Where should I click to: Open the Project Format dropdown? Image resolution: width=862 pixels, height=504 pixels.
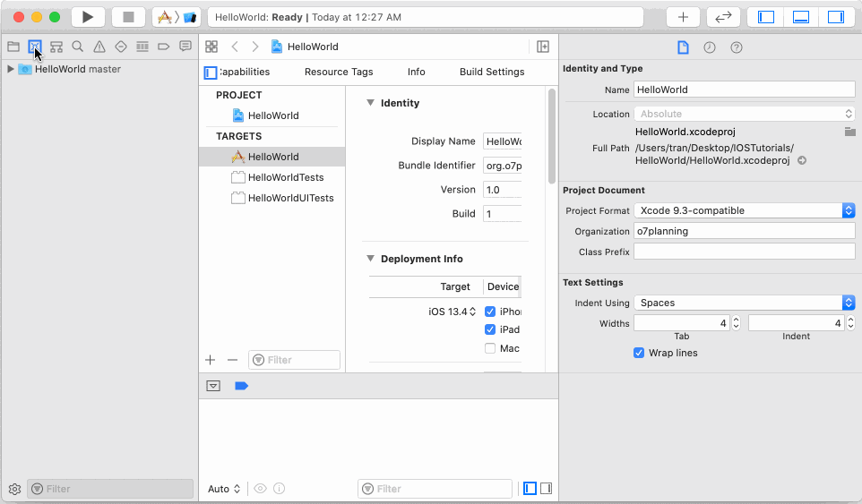(x=745, y=210)
